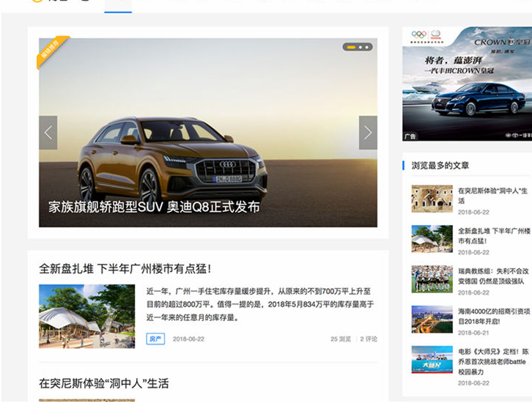Select the first yellow carousel indicator
Viewport: 532px width, 409px height.
click(351, 47)
